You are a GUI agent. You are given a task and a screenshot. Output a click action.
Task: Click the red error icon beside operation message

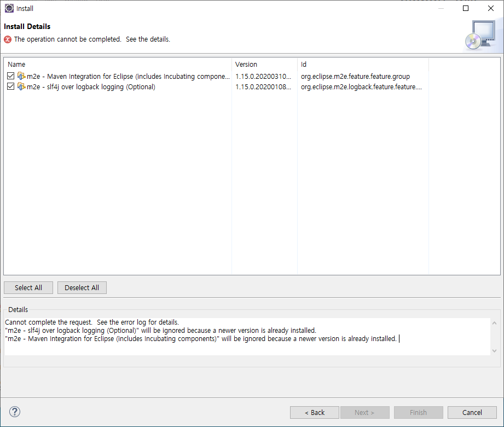coord(8,39)
